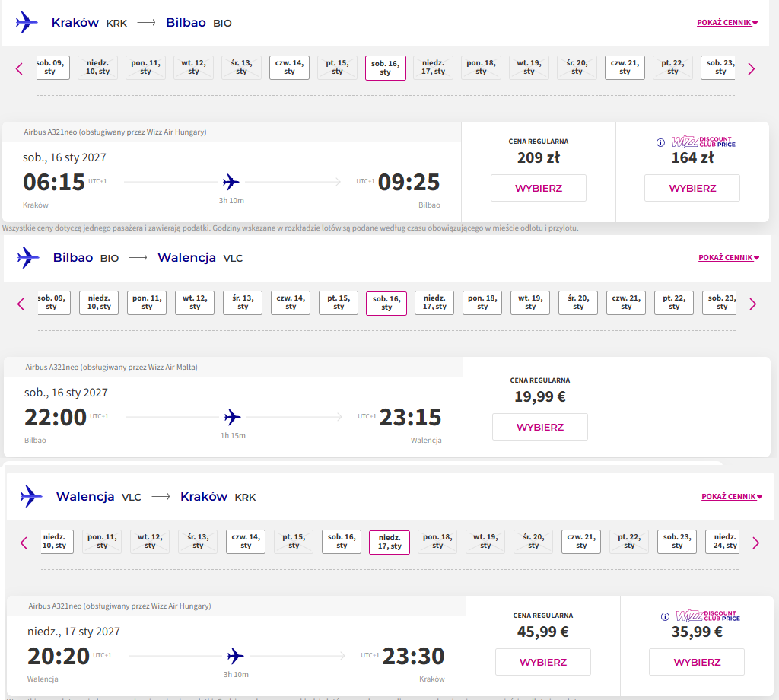
Task: Select niedz. 10, sty date for Bilbao–Walencja
Action: coord(100,303)
